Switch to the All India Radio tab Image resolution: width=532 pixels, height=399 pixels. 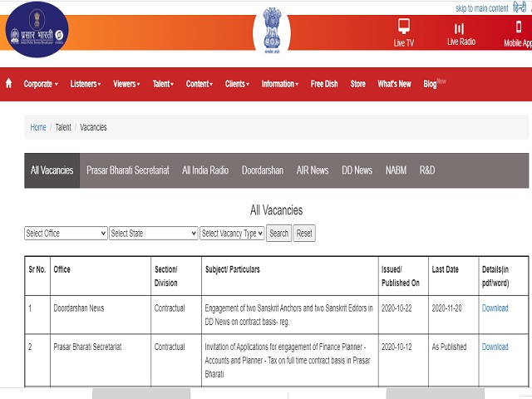point(205,170)
